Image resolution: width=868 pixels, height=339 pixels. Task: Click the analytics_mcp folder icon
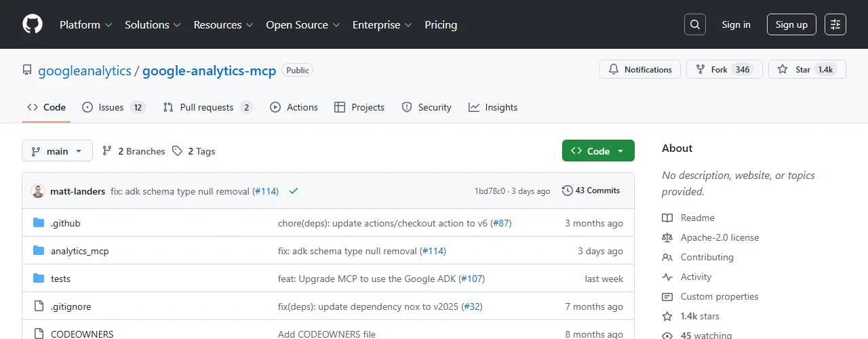pyautogui.click(x=39, y=251)
